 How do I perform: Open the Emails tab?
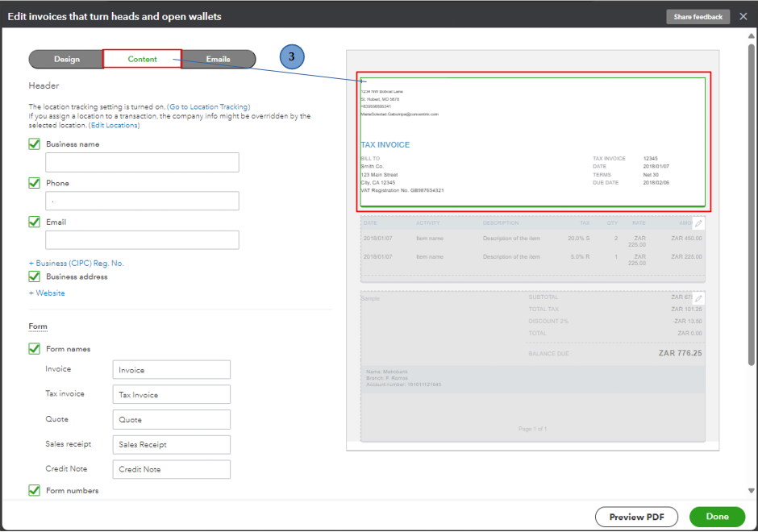(x=218, y=59)
